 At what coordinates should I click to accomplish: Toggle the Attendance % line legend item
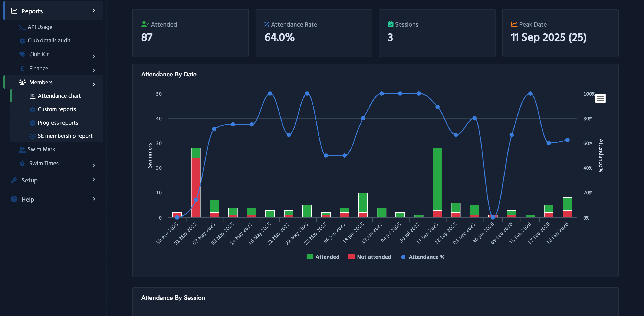pyautogui.click(x=422, y=257)
